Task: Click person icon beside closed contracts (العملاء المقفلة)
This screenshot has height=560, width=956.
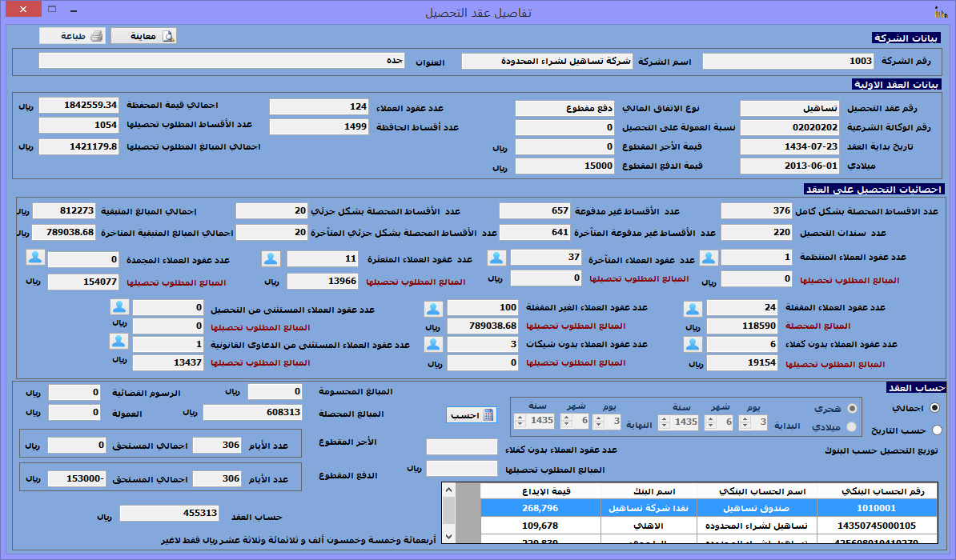Action: pos(693,309)
